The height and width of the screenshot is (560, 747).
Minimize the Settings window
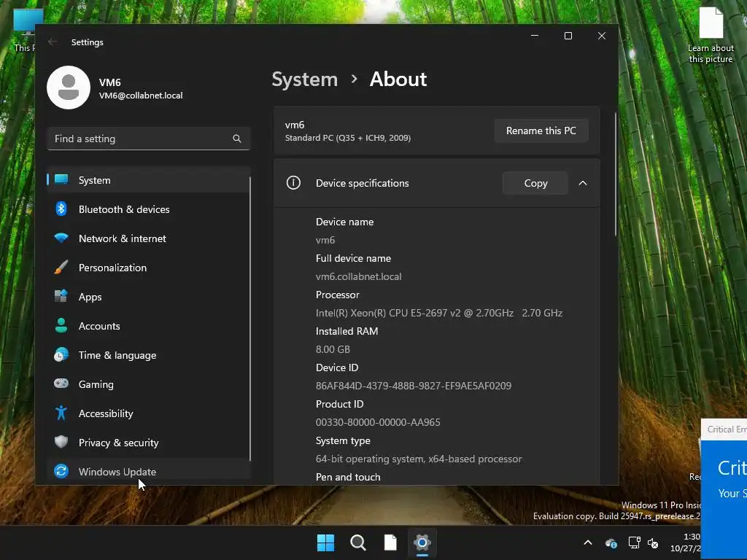pos(535,36)
